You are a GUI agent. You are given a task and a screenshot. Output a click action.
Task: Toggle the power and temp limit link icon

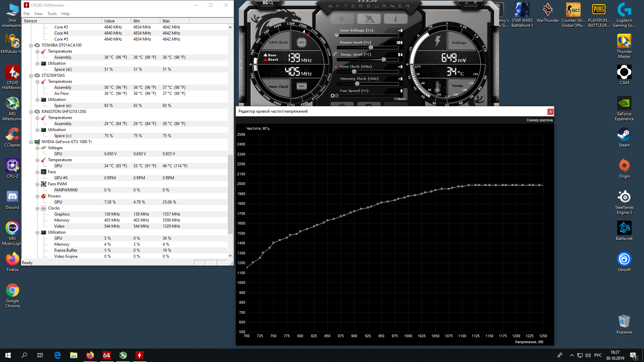(x=335, y=54)
